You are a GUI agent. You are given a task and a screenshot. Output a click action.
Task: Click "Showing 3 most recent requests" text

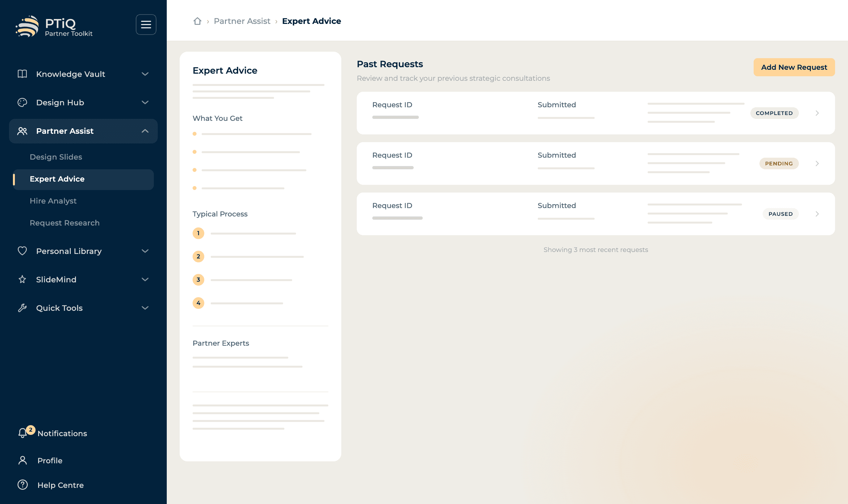(596, 250)
